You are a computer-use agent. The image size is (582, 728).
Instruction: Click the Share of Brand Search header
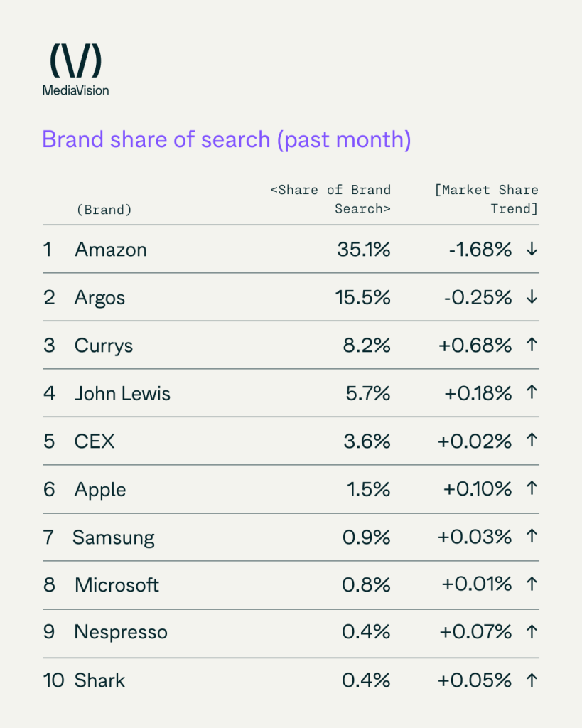pos(331,200)
